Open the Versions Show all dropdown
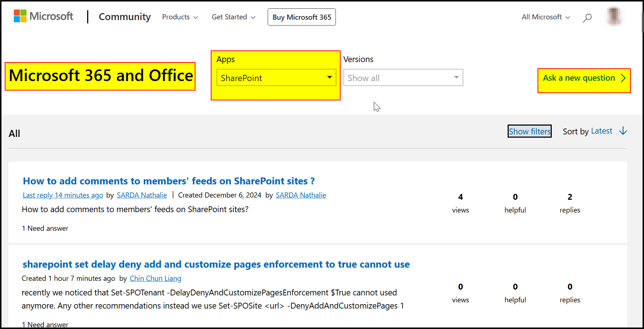Viewport: 644px width, 329px height. click(403, 78)
